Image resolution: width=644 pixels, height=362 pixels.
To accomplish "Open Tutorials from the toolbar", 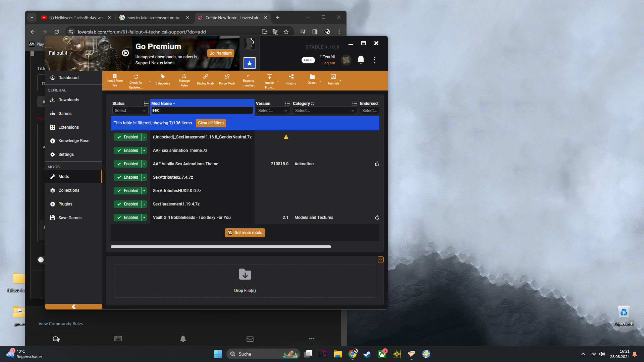I will [333, 80].
